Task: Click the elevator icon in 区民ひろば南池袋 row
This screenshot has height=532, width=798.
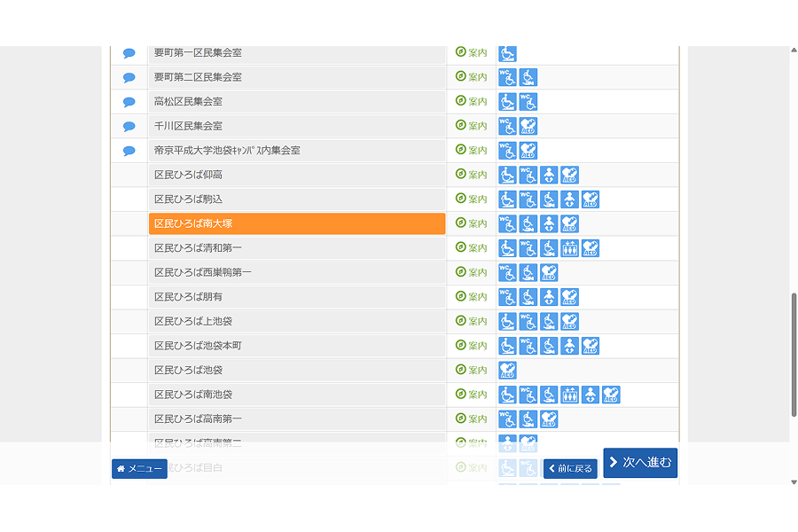Action: click(570, 395)
